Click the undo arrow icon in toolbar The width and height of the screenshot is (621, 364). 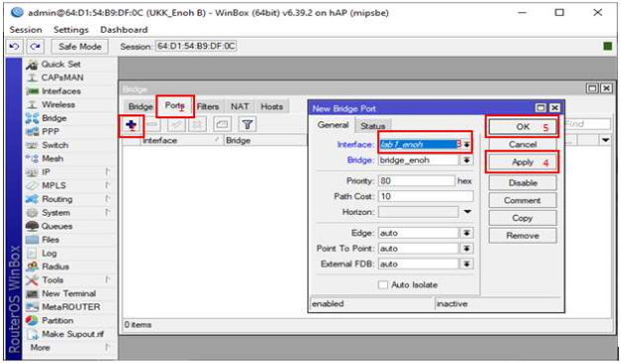point(14,47)
